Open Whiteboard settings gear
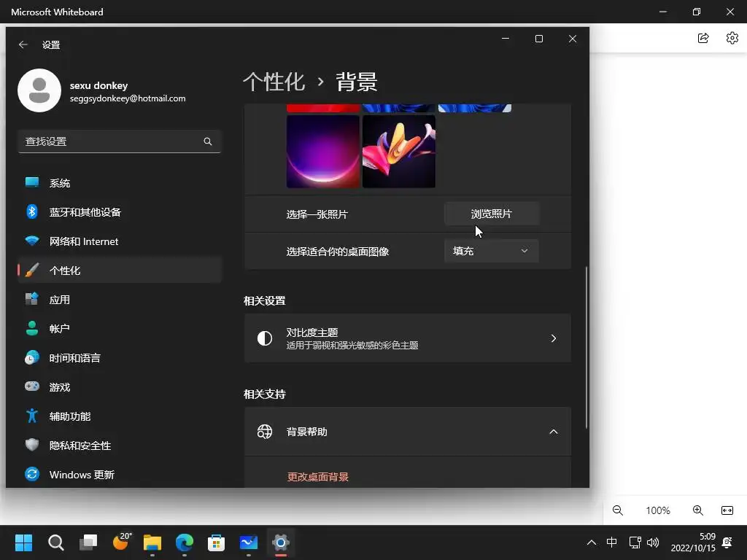747x560 pixels. pos(732,38)
